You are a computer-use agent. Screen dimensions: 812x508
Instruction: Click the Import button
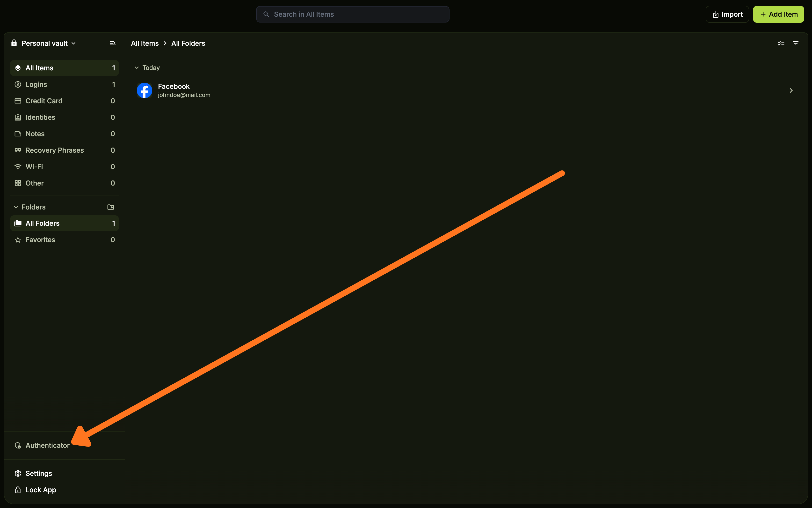click(727, 15)
